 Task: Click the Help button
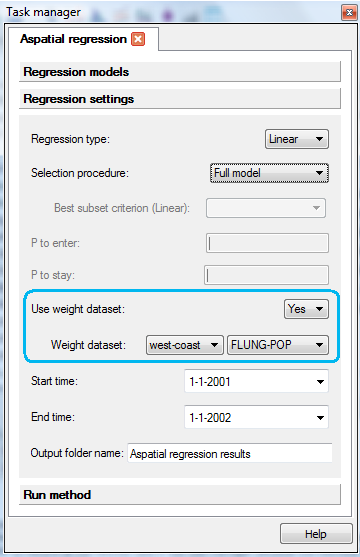pyautogui.click(x=316, y=534)
